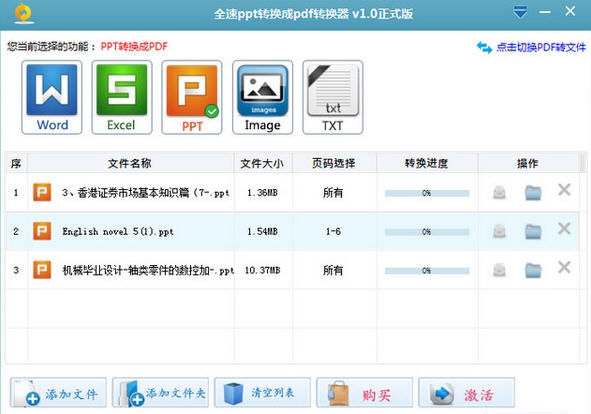
Task: Open converted file for English novel row
Action: coord(499,231)
